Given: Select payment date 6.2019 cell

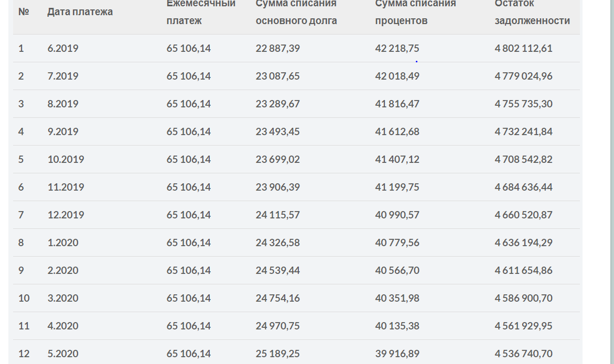Looking at the screenshot, I should coord(62,48).
